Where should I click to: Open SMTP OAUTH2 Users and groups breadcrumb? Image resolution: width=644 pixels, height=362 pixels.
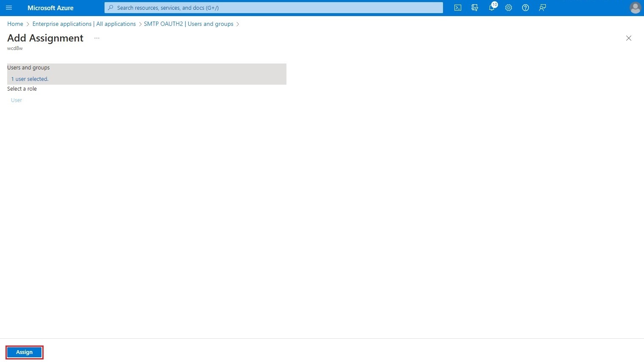188,24
